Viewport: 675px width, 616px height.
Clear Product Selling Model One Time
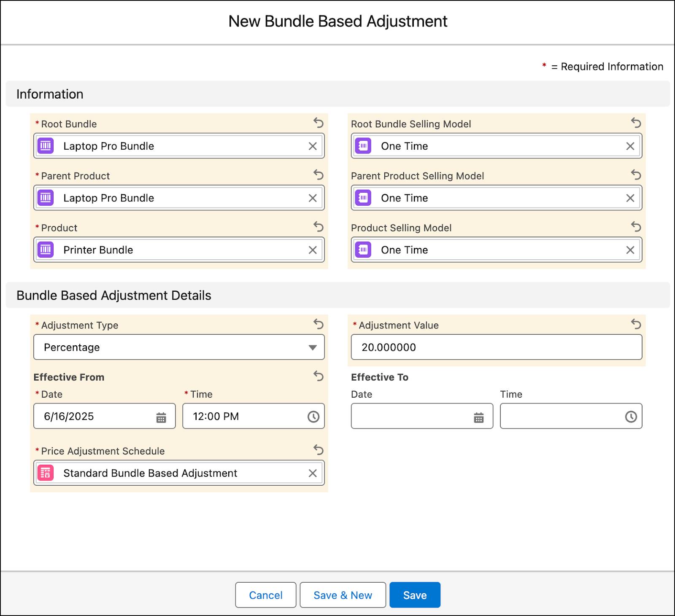click(x=630, y=250)
